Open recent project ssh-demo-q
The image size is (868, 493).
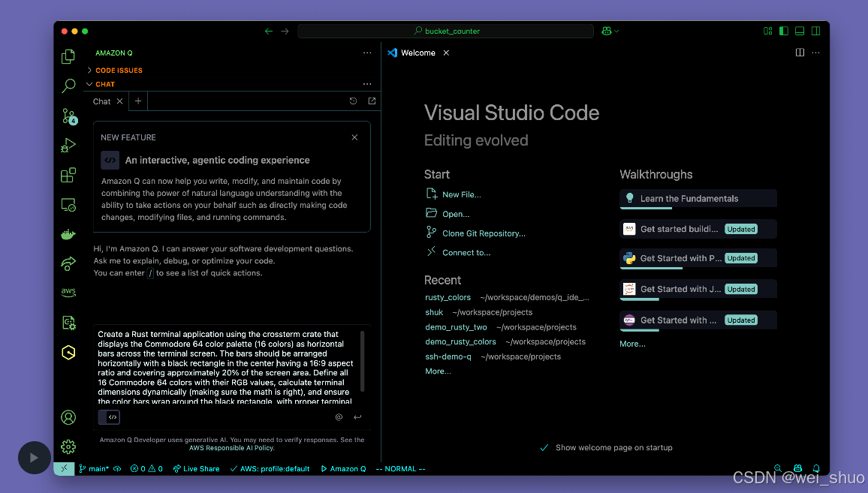point(448,356)
